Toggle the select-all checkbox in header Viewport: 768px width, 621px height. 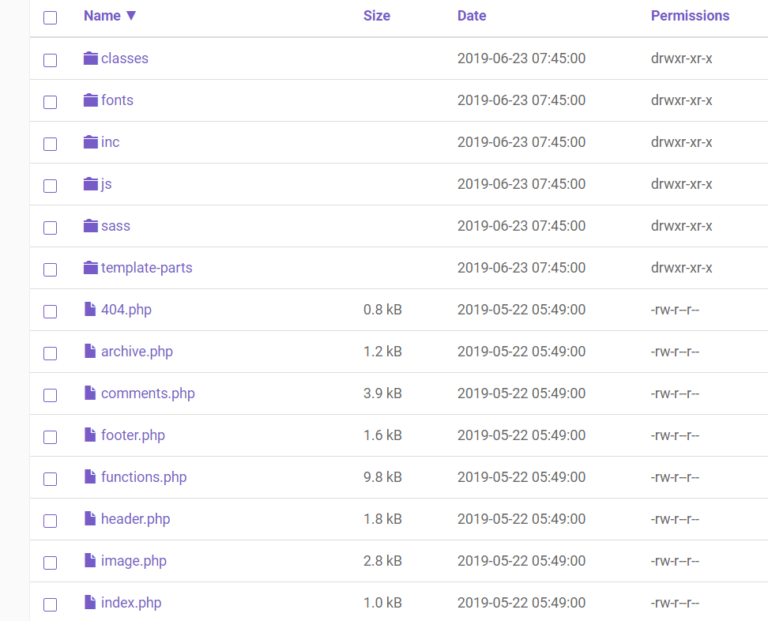50,17
